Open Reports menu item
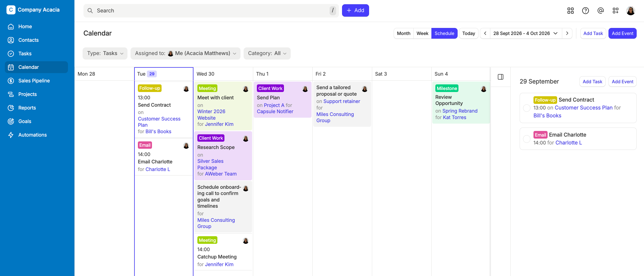The height and width of the screenshot is (276, 644). tap(36, 108)
